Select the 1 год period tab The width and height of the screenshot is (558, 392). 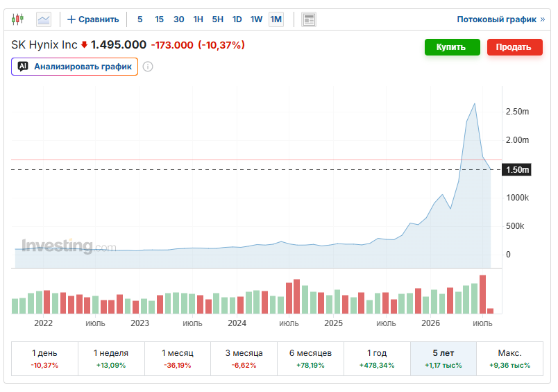point(377,359)
